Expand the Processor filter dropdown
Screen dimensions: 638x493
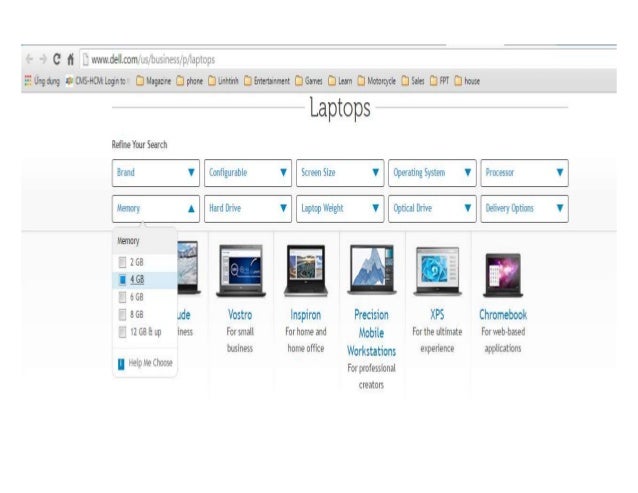click(x=524, y=173)
